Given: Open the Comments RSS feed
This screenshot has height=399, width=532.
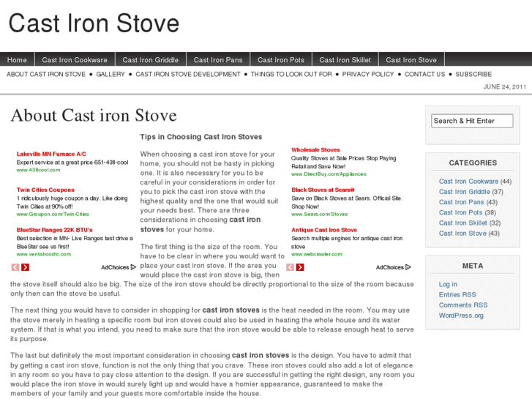Looking at the screenshot, I should click(x=463, y=305).
